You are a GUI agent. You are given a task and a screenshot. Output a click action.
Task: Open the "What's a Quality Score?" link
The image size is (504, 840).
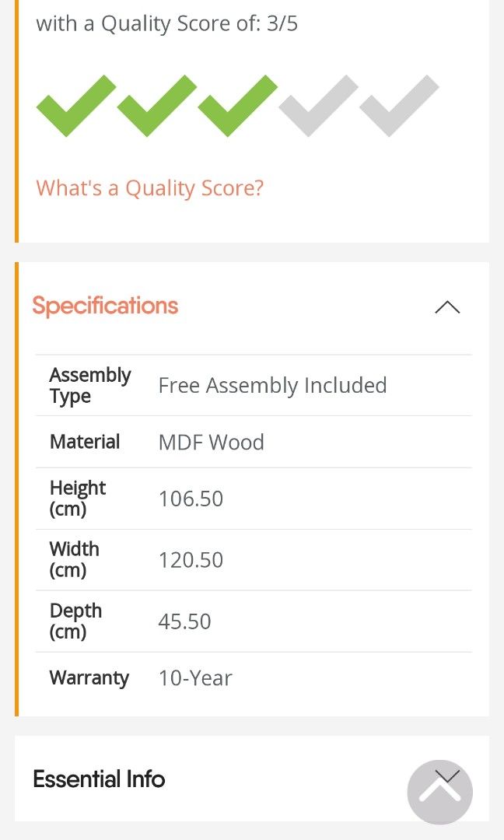(x=150, y=188)
